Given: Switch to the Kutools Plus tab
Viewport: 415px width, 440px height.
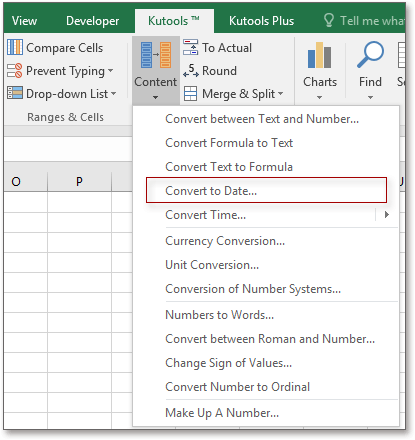Looking at the screenshot, I should tap(261, 21).
